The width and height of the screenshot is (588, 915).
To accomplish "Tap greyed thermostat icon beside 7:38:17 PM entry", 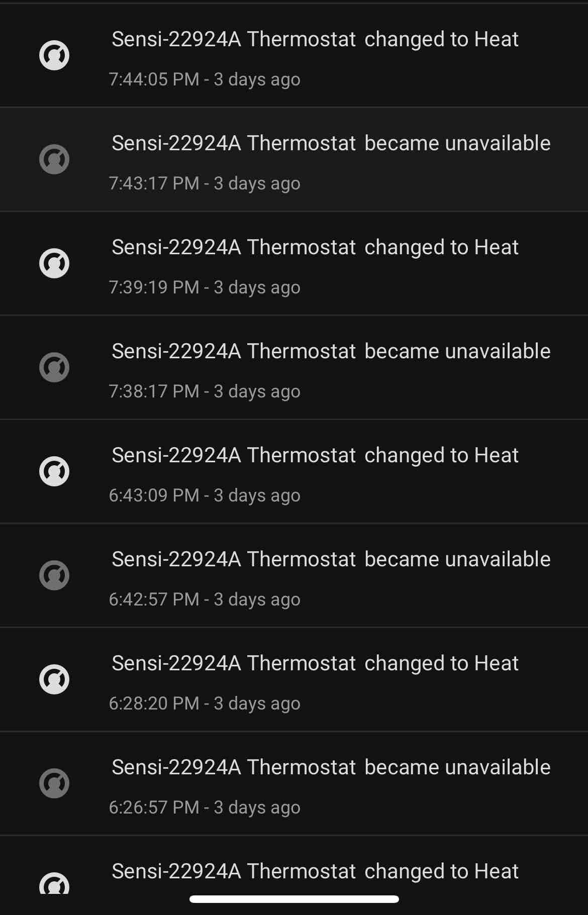I will (x=54, y=367).
